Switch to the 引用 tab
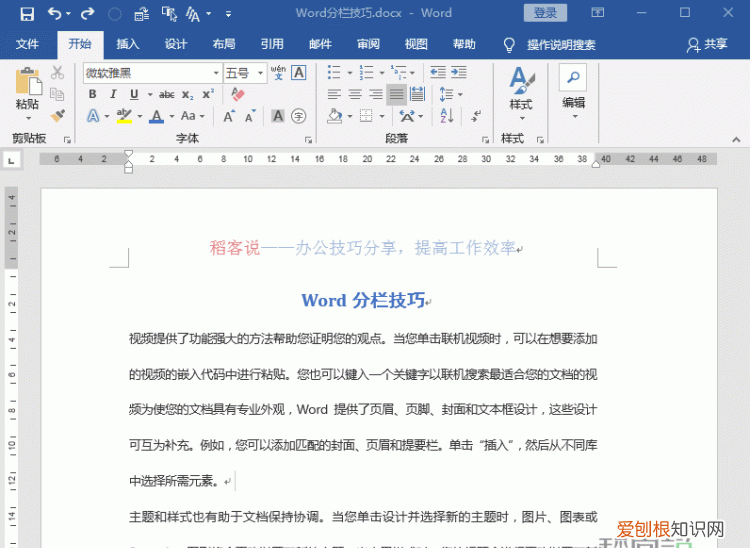 pyautogui.click(x=272, y=44)
